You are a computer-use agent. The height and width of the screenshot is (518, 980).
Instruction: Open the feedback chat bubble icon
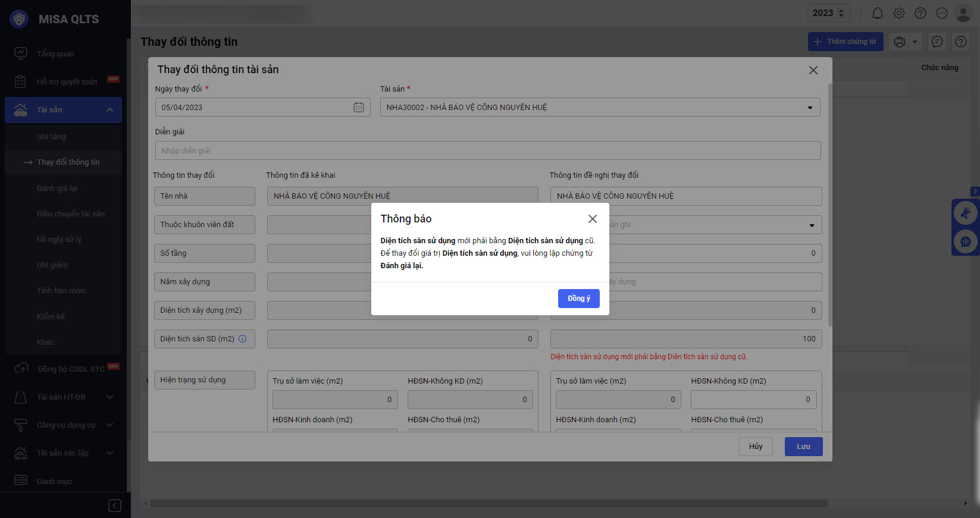pyautogui.click(x=937, y=42)
